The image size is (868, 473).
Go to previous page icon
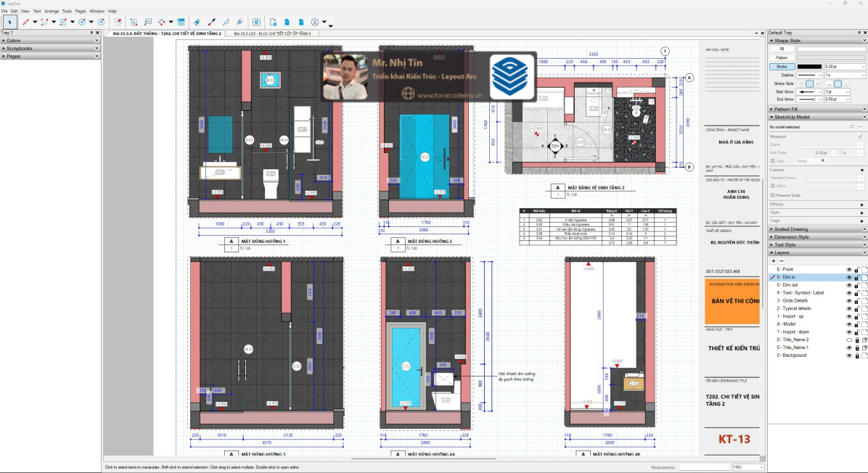tap(287, 22)
